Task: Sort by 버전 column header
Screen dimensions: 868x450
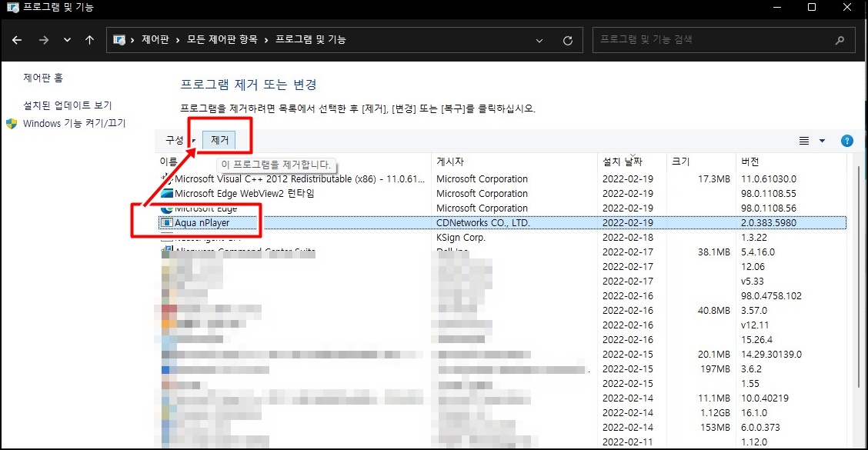Action: 750,162
